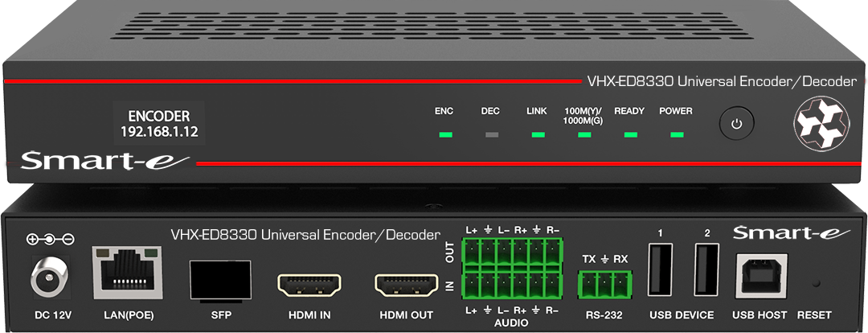Click the 'AUDIO' label under terminal blocks

(x=510, y=323)
